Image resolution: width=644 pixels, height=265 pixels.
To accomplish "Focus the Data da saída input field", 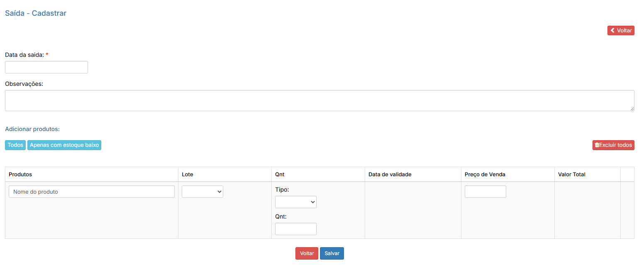I will (x=46, y=67).
